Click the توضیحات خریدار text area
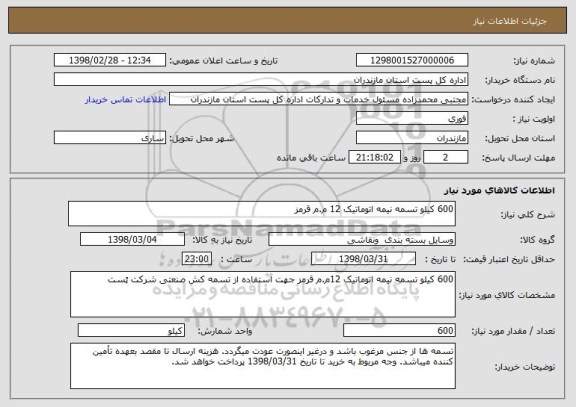The height and width of the screenshot is (407, 576). click(263, 366)
